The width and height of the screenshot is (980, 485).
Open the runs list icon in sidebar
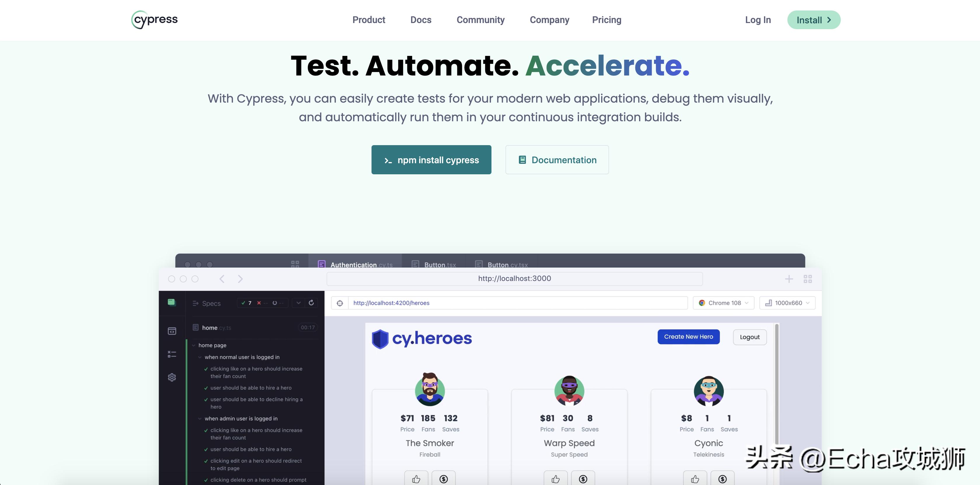pos(172,354)
